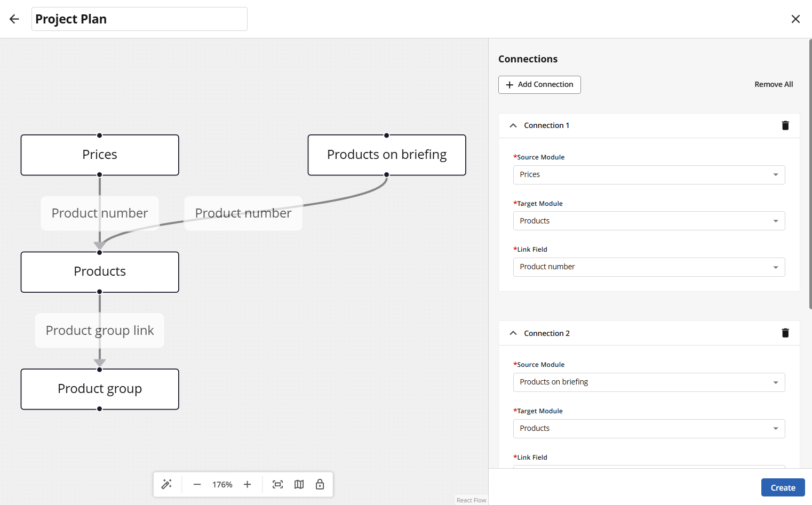Click the Create button
The image size is (812, 505).
pyautogui.click(x=783, y=487)
